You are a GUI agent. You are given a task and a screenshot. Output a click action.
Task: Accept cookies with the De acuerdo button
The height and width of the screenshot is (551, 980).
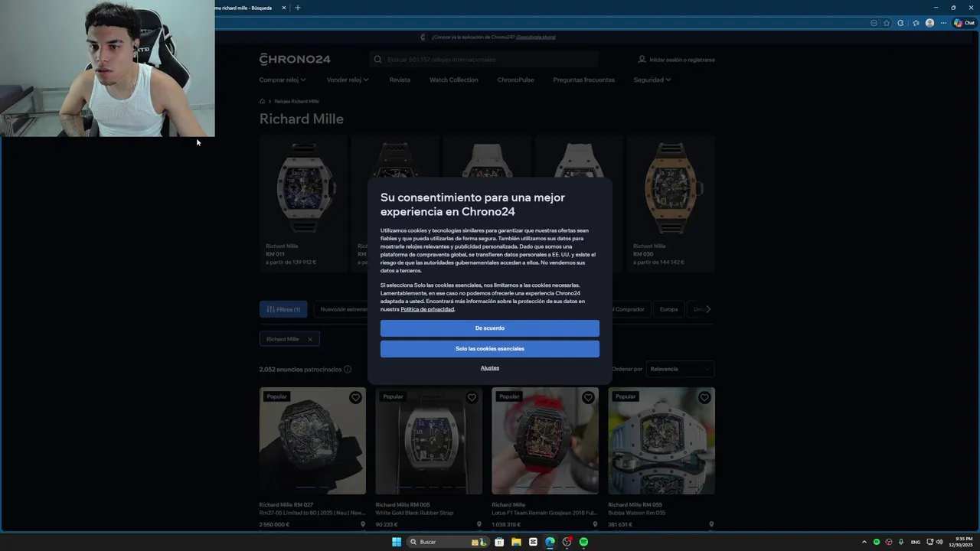click(x=490, y=328)
